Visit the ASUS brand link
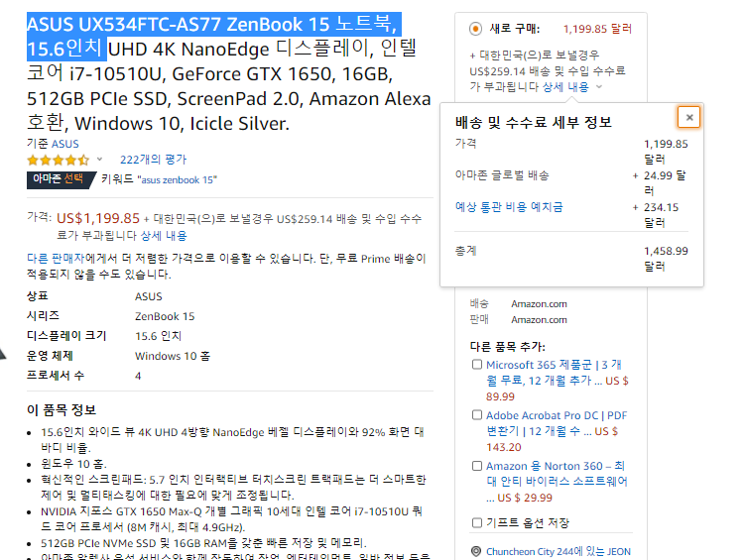Viewport: 745px width, 560px height. coord(65,144)
